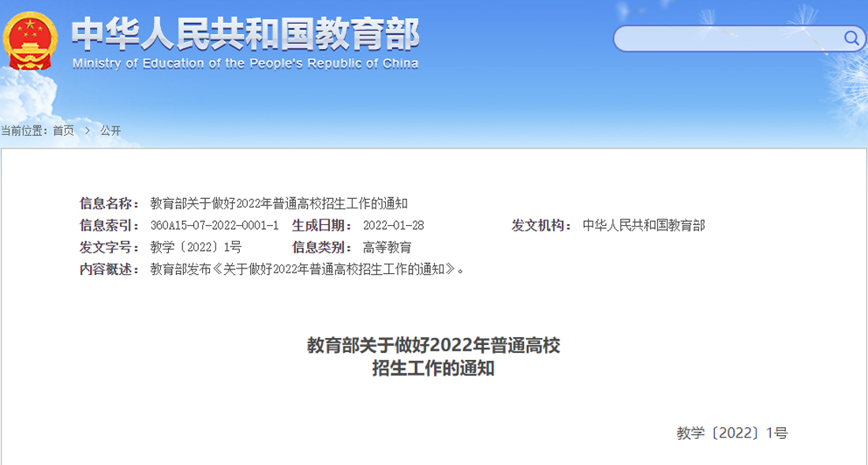Click the issuing agency value beside 发文机构

[643, 225]
